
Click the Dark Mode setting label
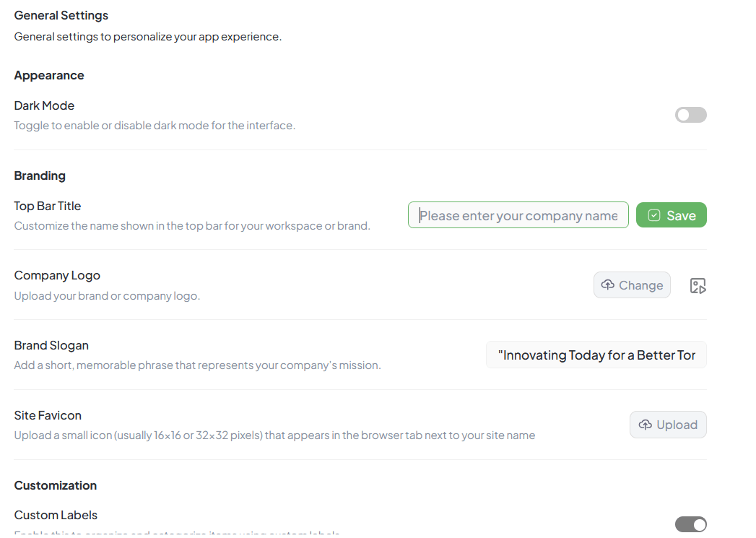click(44, 105)
